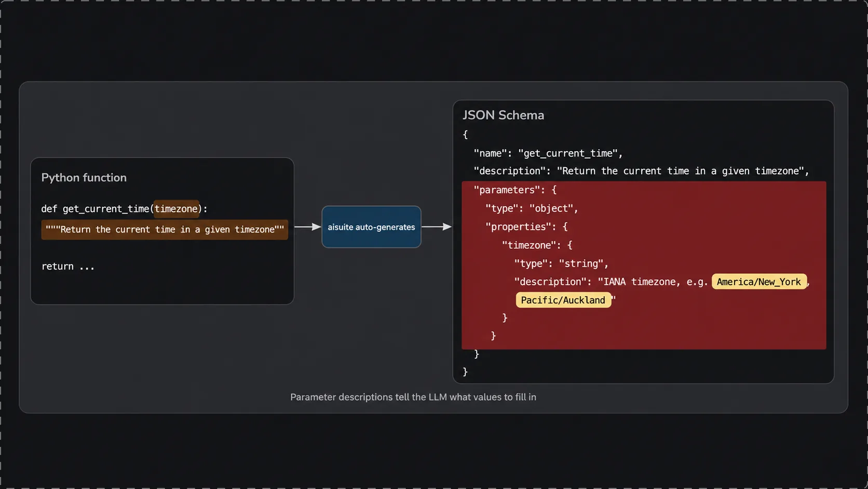Select the "type": "object" line
The image size is (868, 489).
tap(532, 208)
